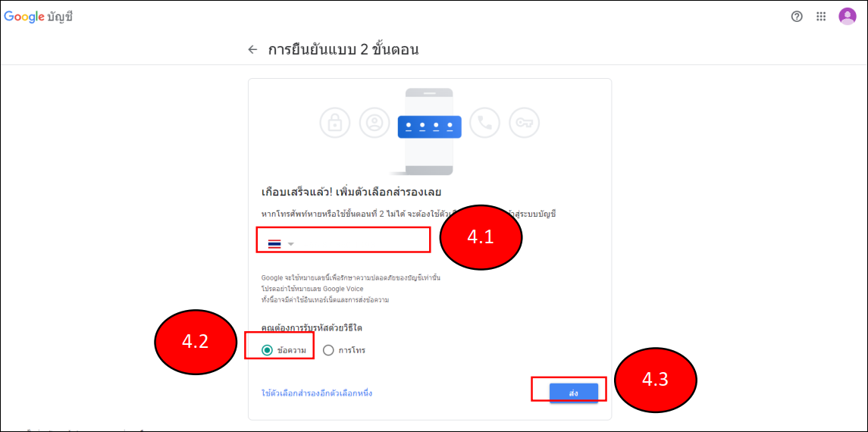Click the การโทร option label

point(352,350)
